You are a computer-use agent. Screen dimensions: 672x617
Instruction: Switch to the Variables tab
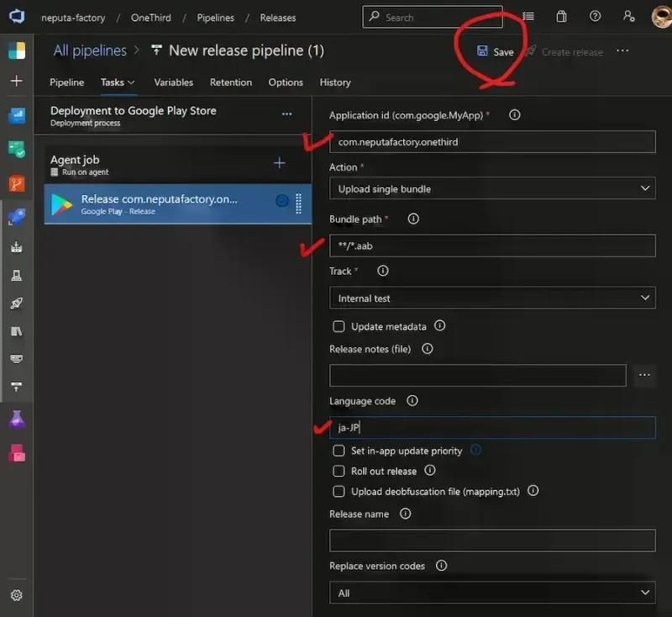(174, 82)
